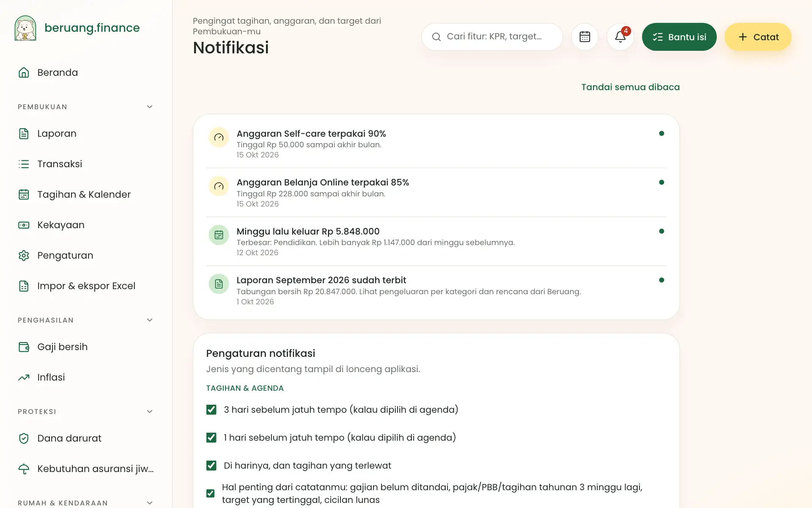This screenshot has width=812, height=508.
Task: Open the notification bell icon
Action: [620, 37]
